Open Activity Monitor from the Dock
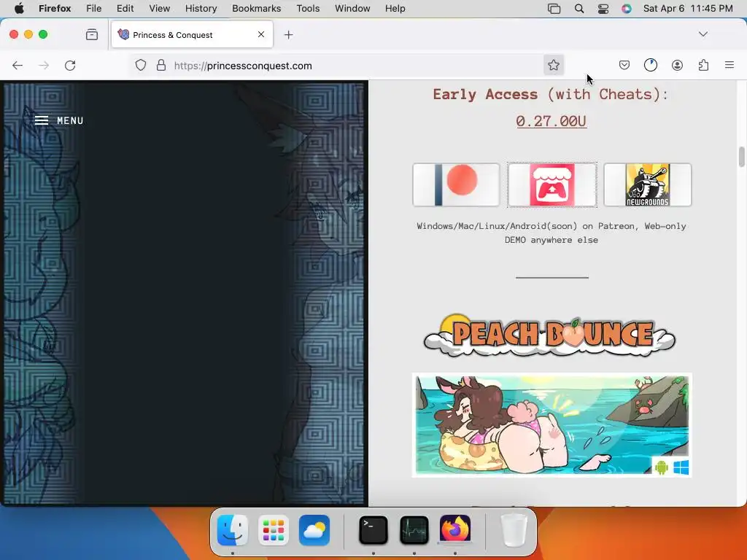The height and width of the screenshot is (560, 747). click(x=414, y=530)
